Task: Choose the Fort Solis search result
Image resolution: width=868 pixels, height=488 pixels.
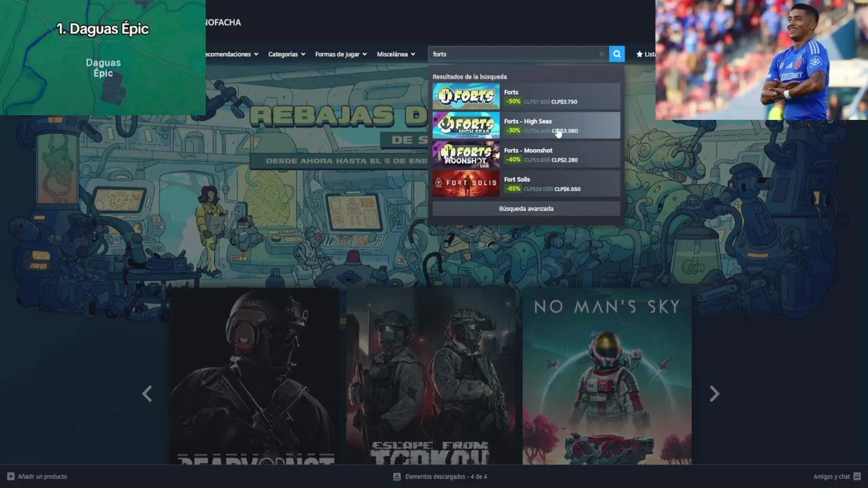Action: (526, 184)
